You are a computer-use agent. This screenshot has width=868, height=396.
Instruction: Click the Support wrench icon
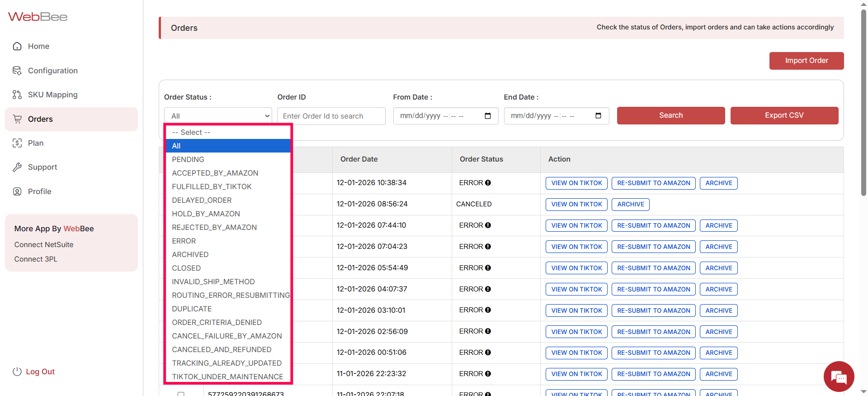17,167
